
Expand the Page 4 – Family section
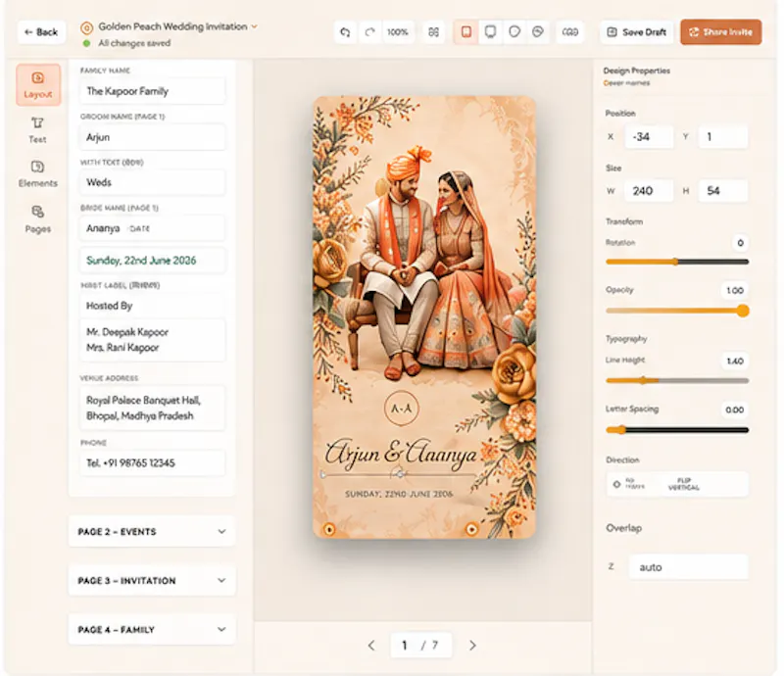tap(152, 630)
